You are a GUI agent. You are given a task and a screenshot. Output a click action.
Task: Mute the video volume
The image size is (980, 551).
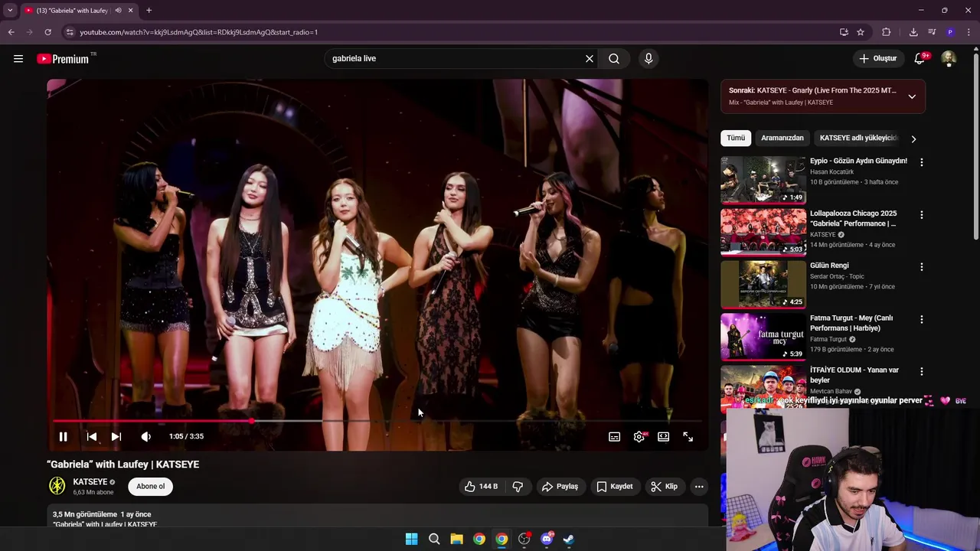click(145, 436)
